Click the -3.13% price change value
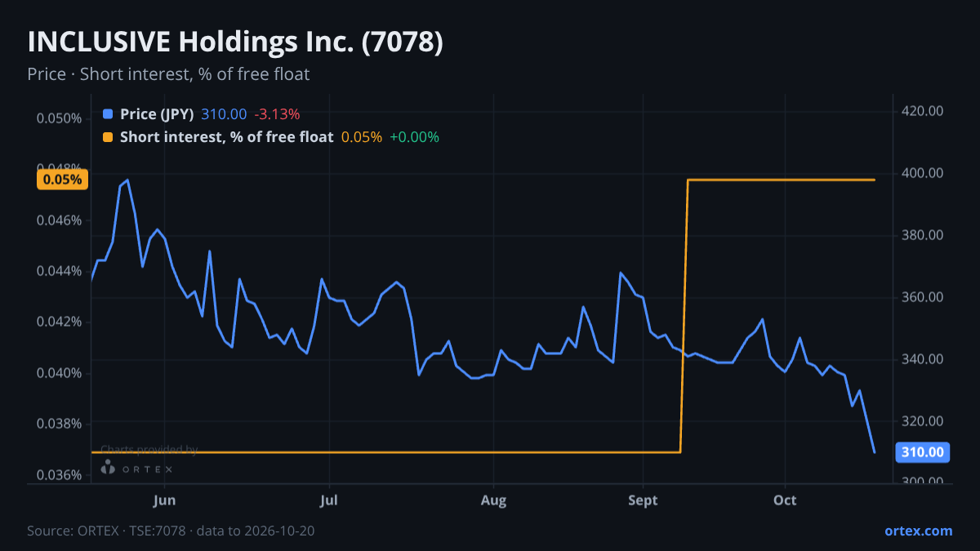Image resolution: width=980 pixels, height=551 pixels. (x=277, y=114)
